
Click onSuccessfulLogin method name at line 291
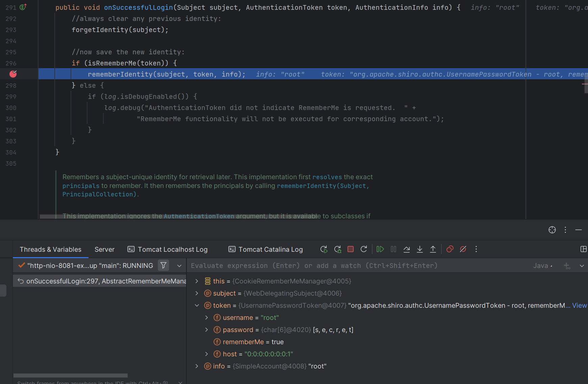tap(138, 7)
